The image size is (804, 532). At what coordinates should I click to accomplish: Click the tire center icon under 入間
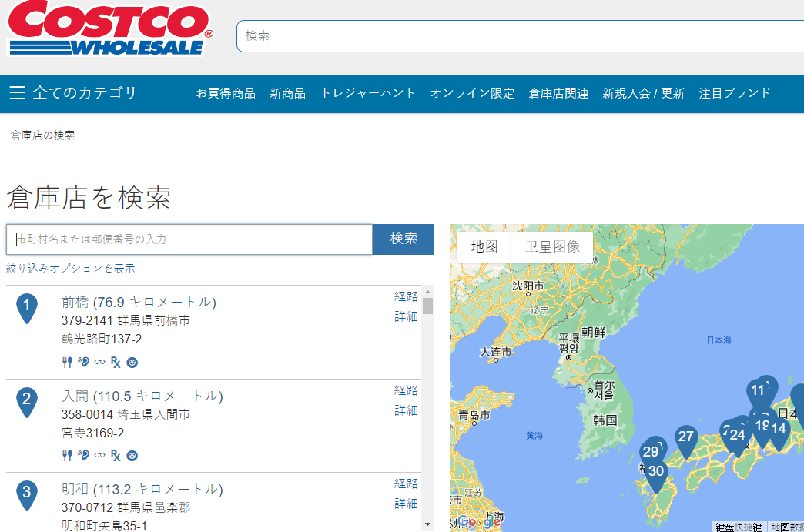point(132,455)
